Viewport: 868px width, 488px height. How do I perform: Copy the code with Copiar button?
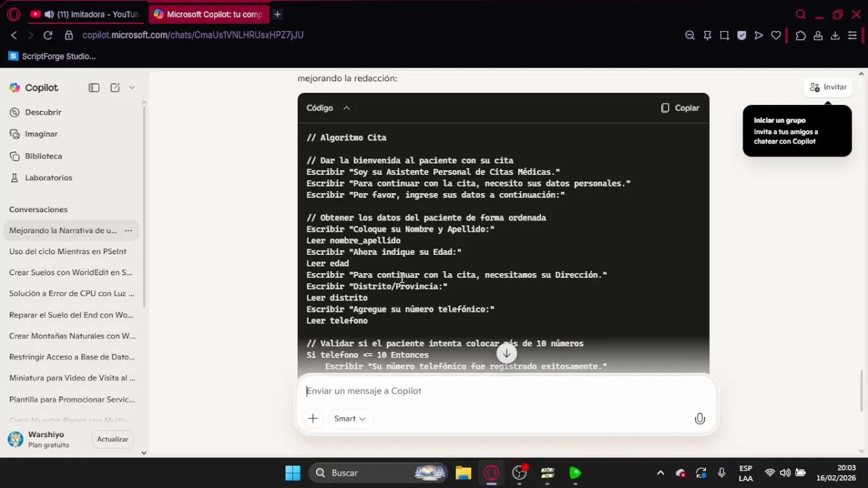[x=680, y=108]
